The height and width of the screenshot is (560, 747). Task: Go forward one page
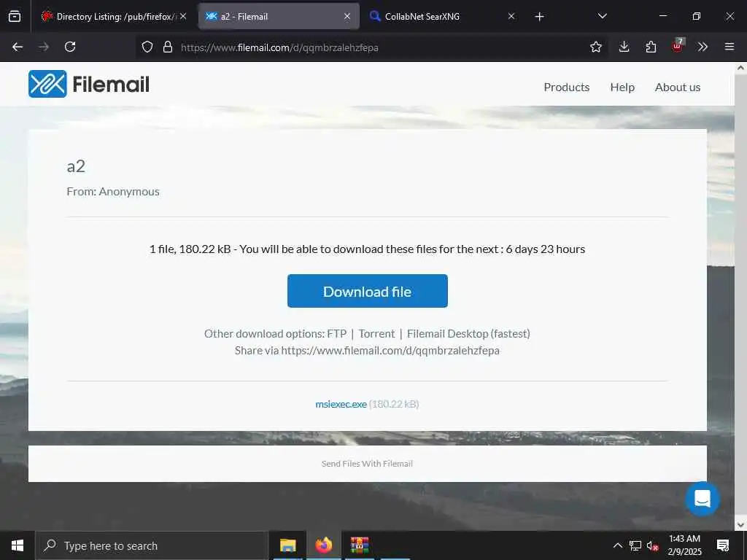(x=44, y=47)
